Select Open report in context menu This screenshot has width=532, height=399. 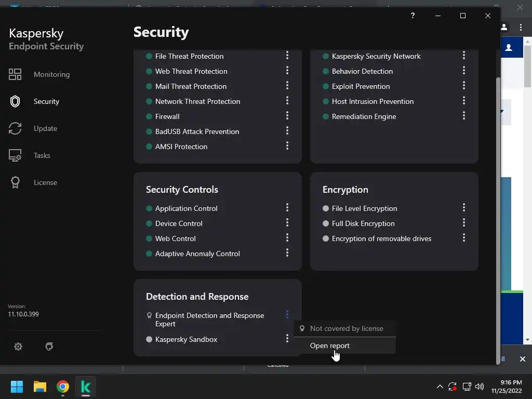(344, 345)
